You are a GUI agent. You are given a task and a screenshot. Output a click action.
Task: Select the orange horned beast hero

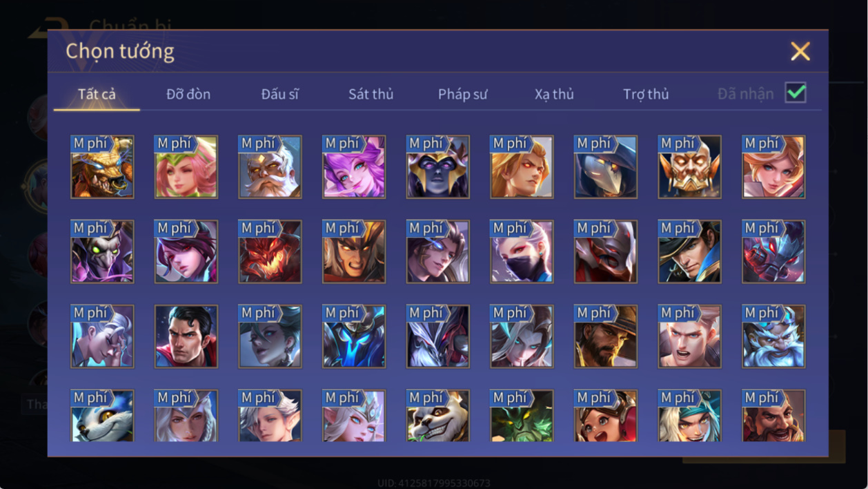click(102, 166)
